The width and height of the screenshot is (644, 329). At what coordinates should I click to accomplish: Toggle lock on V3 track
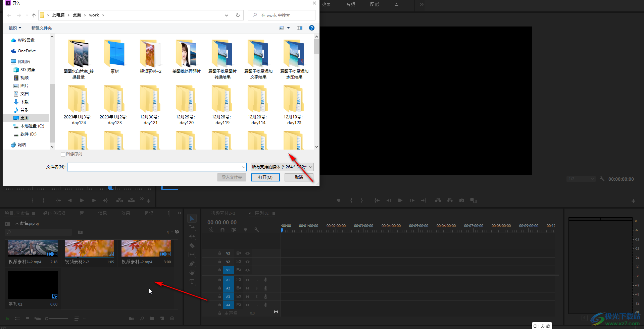coord(220,254)
